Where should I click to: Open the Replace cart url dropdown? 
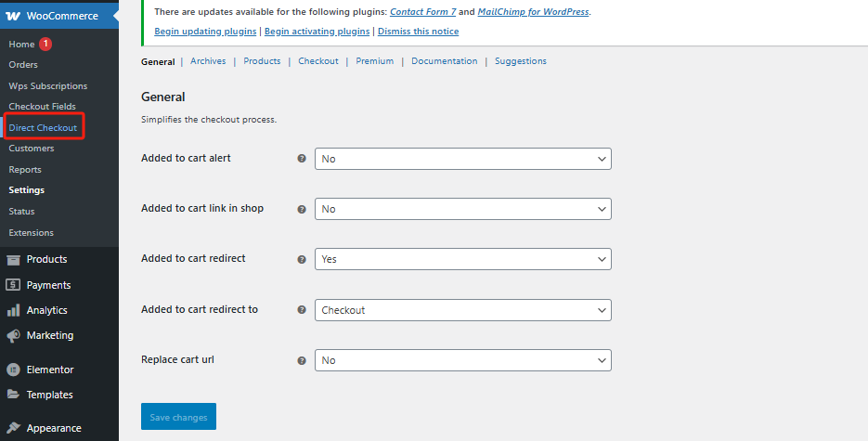coord(462,360)
